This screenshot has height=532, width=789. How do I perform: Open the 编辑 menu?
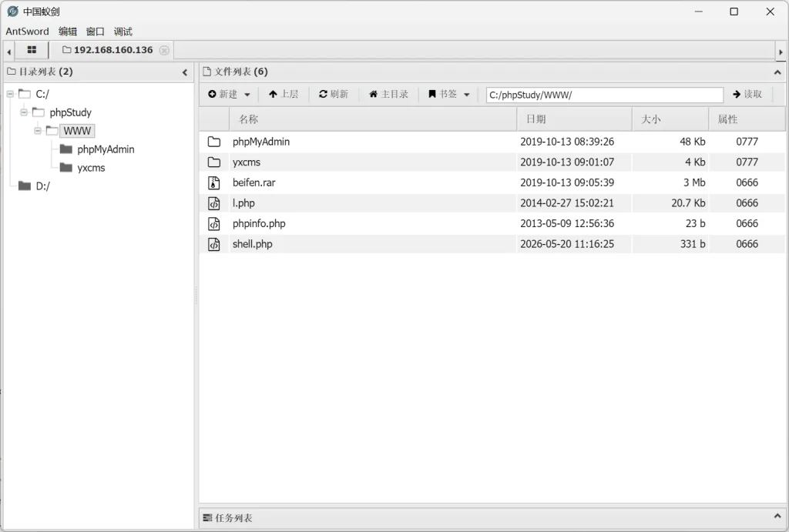tap(68, 31)
